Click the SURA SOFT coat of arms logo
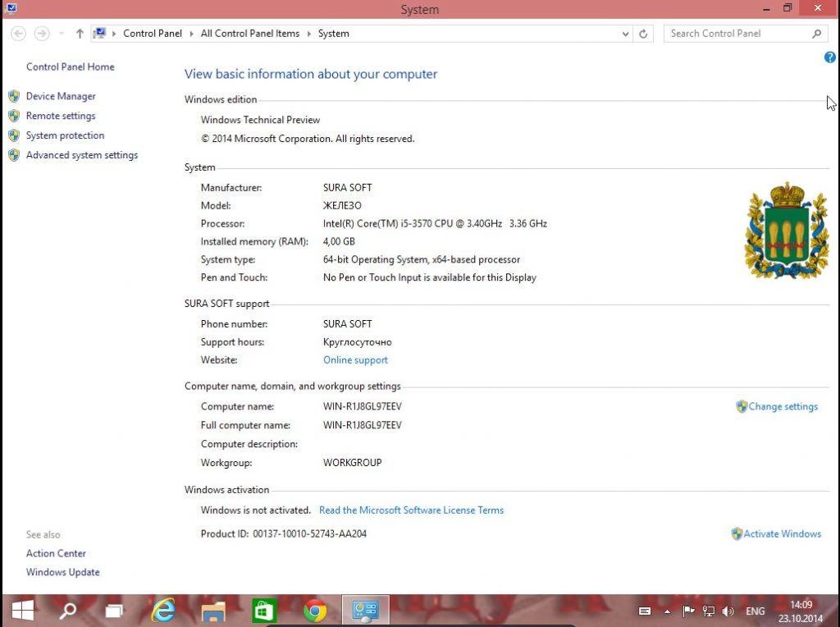 [x=787, y=231]
